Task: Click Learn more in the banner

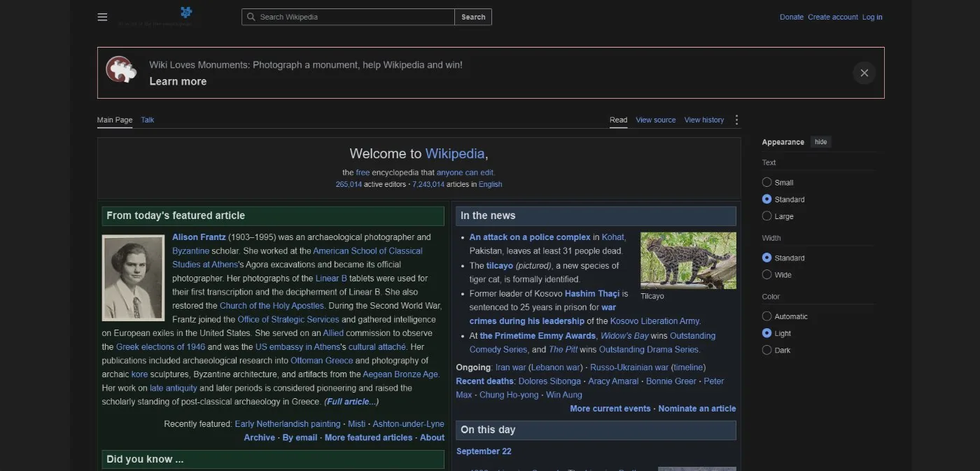Action: click(178, 81)
